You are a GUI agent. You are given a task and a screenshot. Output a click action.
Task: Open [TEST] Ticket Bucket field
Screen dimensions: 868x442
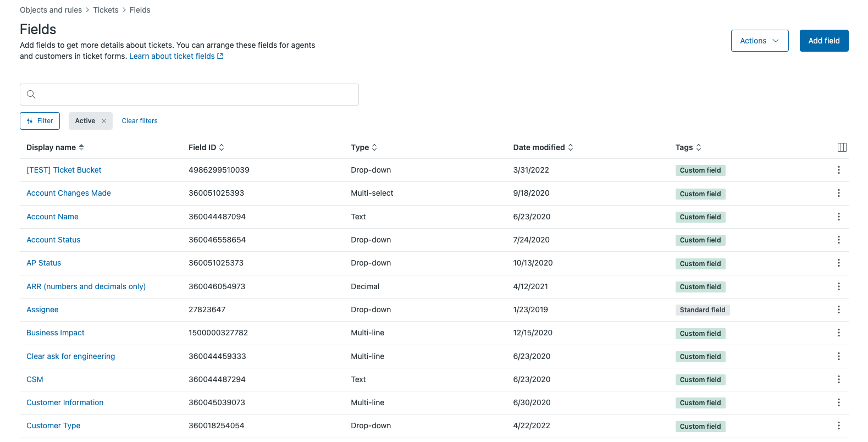click(64, 170)
